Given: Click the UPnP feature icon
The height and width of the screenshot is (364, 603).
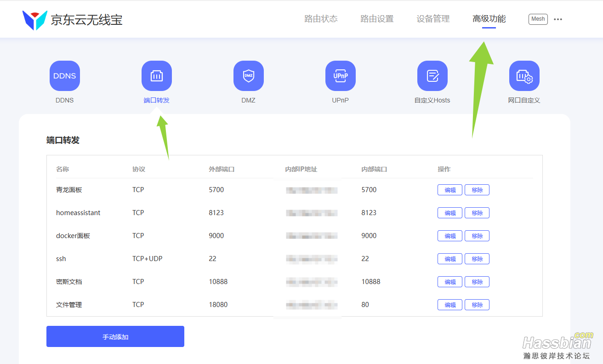Looking at the screenshot, I should coord(341,76).
